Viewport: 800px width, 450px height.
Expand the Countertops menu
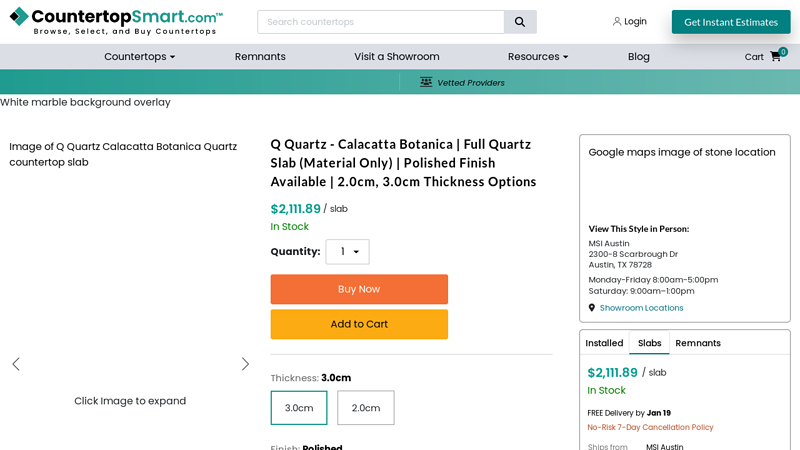click(139, 57)
